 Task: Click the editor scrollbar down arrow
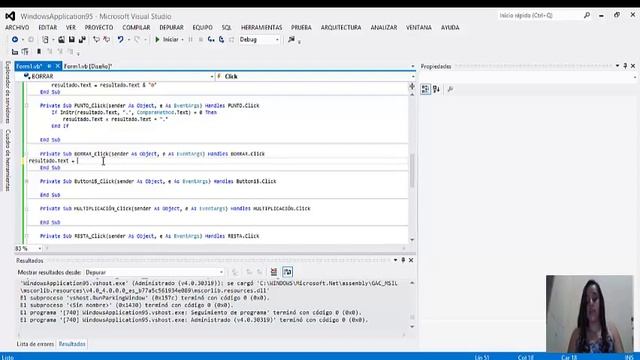pyautogui.click(x=412, y=240)
